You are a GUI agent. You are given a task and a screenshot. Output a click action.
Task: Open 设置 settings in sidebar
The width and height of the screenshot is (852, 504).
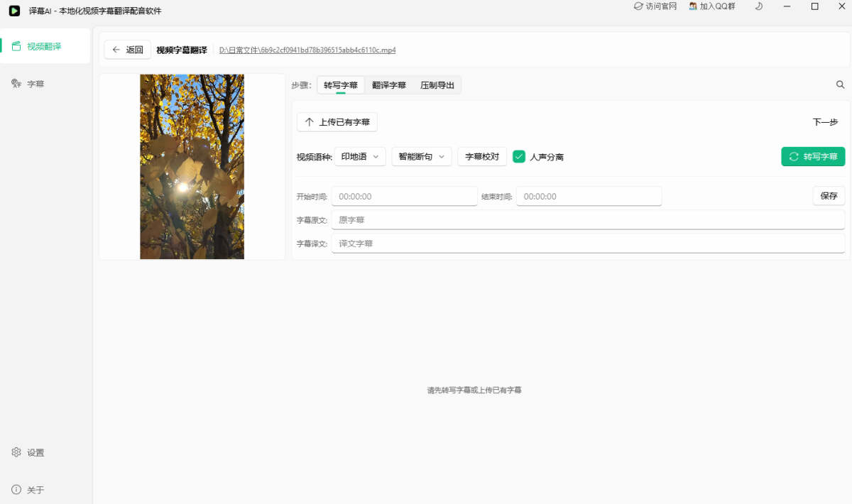(x=45, y=452)
